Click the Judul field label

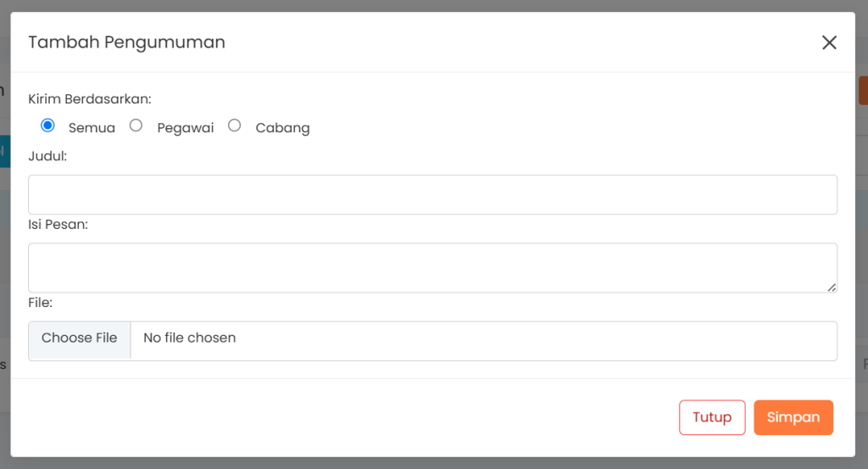click(x=47, y=156)
